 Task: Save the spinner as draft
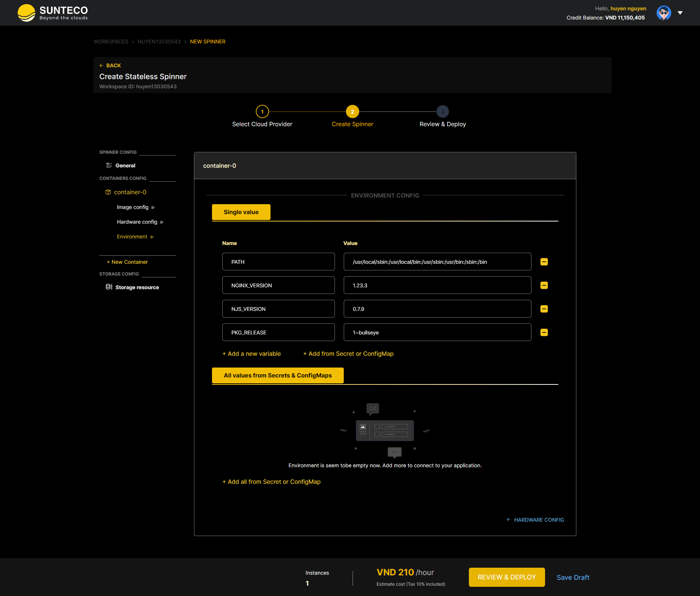[x=573, y=577]
